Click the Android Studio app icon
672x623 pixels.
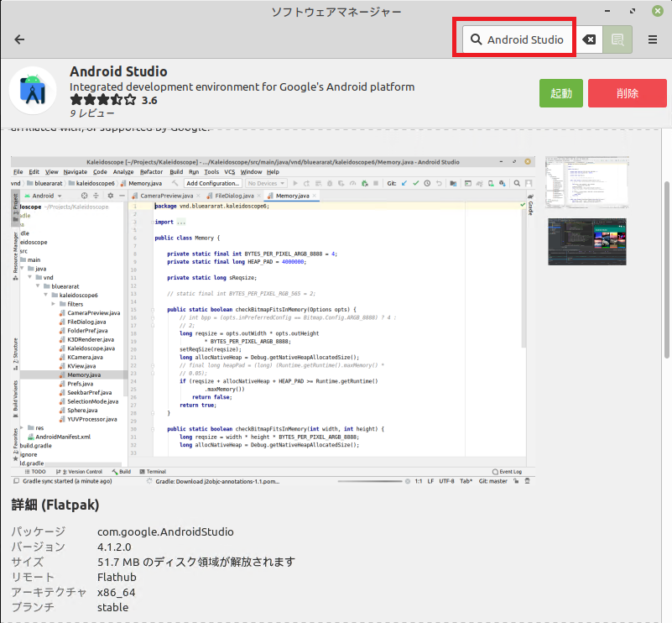click(x=33, y=91)
